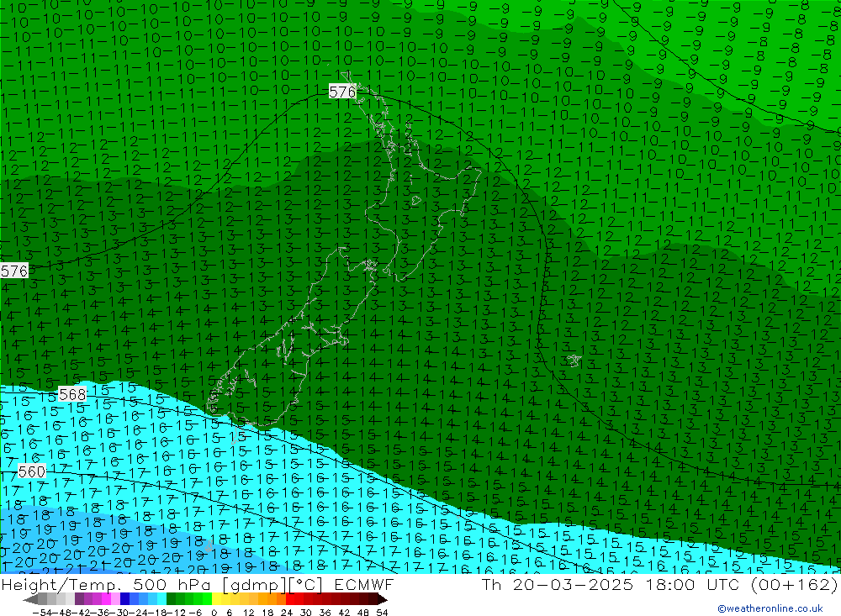
Task: Click the gray left arrow end of color scale
Action: coord(30,599)
